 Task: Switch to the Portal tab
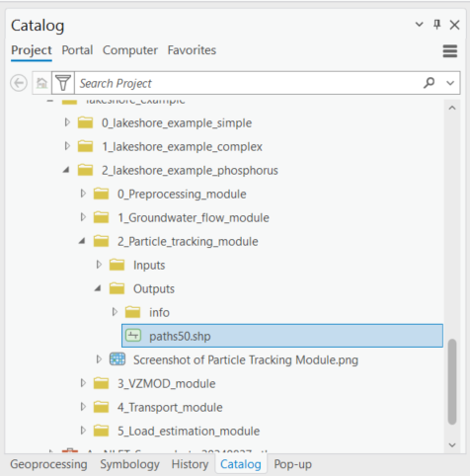click(77, 50)
